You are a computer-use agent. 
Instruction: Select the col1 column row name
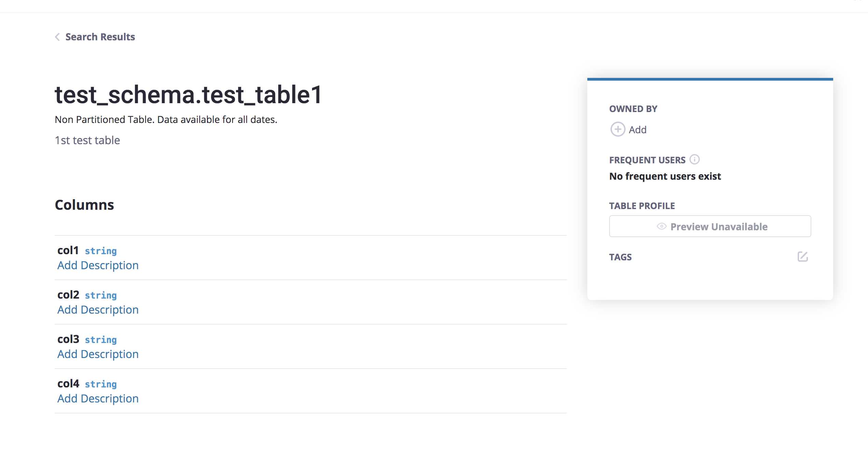pos(68,250)
